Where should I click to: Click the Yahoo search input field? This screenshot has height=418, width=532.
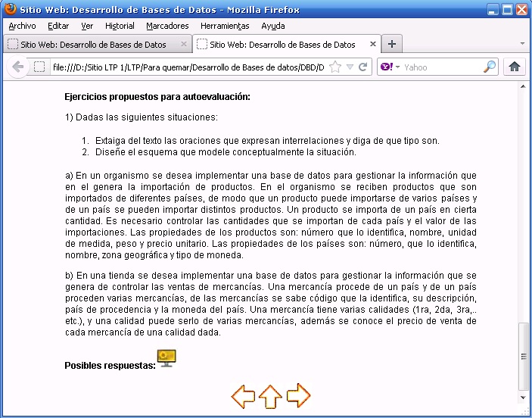click(443, 67)
